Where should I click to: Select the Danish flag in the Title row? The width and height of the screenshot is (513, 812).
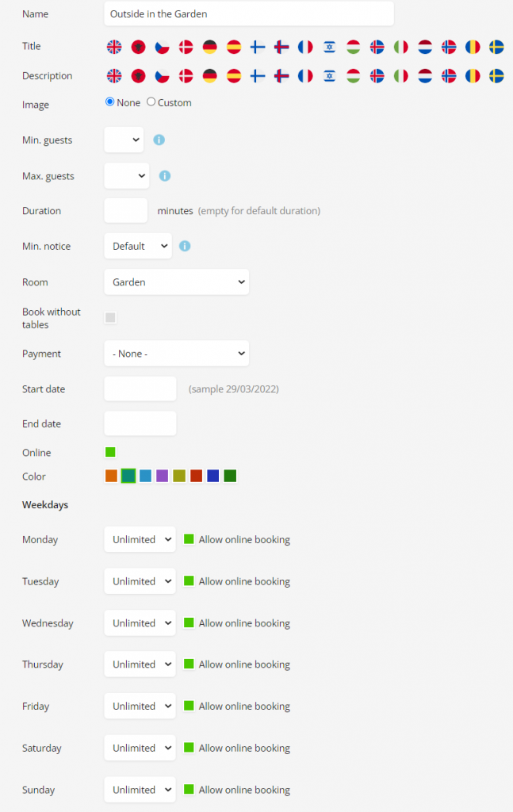(186, 47)
